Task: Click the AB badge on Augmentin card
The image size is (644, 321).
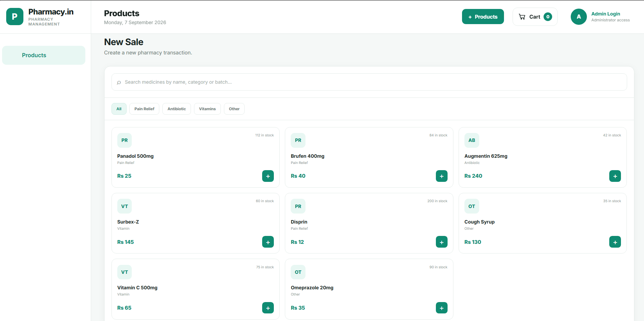Action: (472, 140)
